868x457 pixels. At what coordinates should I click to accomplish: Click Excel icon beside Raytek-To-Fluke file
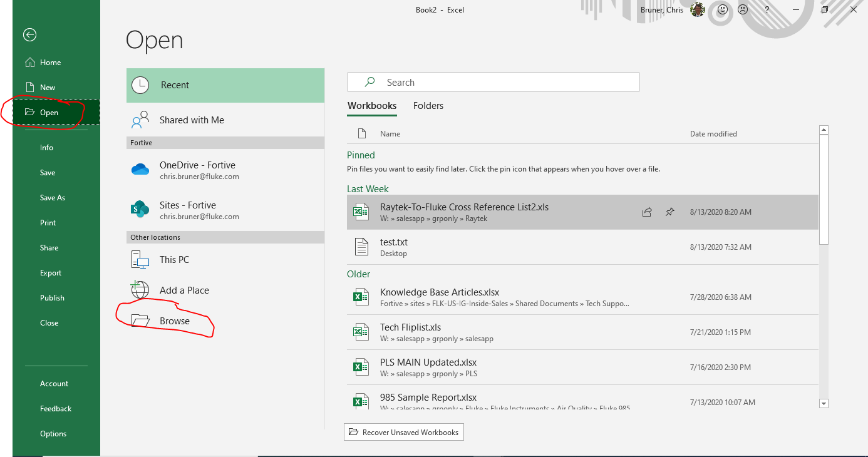tap(361, 212)
